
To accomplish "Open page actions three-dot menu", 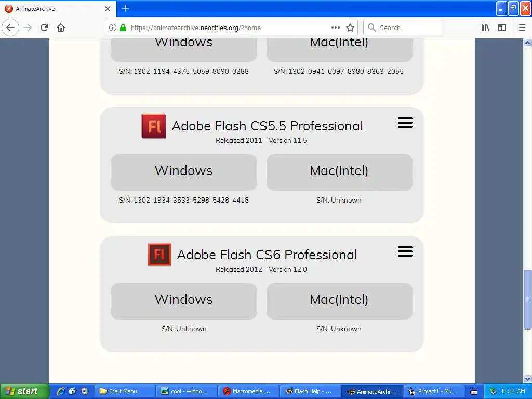I will click(335, 28).
